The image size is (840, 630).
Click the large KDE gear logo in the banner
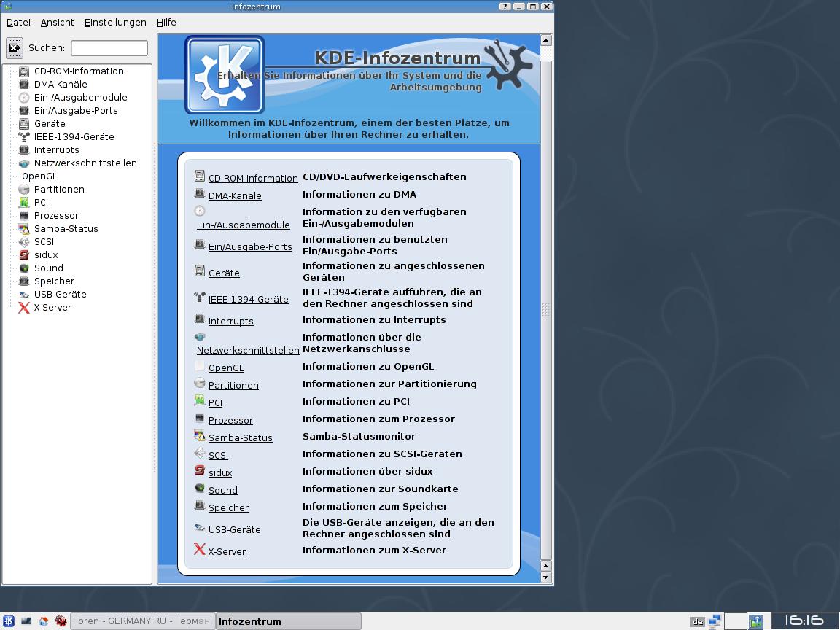(x=225, y=75)
